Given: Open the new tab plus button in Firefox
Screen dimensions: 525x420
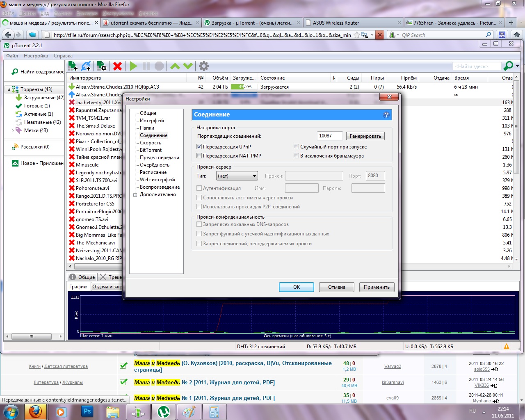Looking at the screenshot, I should pyautogui.click(x=511, y=23).
